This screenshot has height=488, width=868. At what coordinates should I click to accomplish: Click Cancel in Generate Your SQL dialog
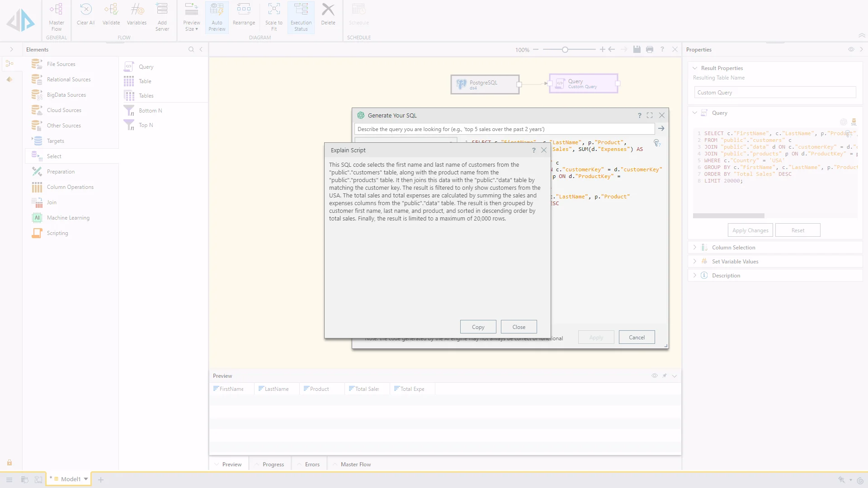click(637, 338)
